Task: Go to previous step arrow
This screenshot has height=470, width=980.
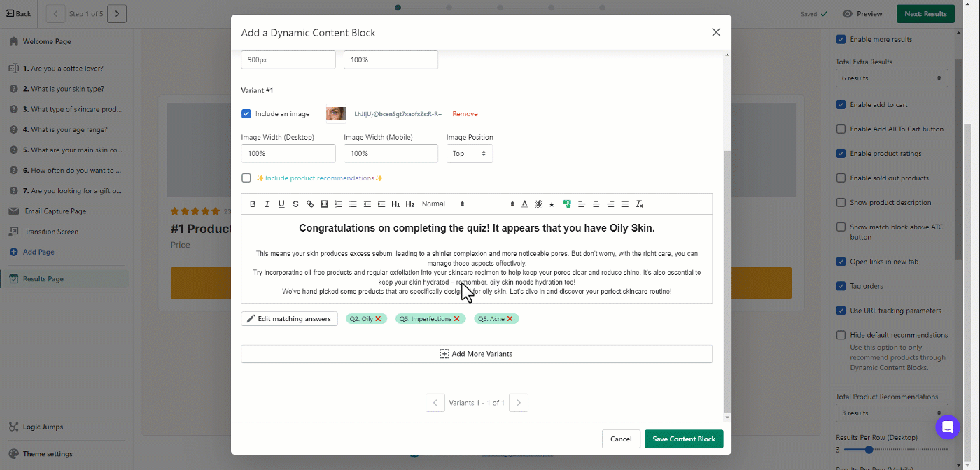Action: [x=55, y=13]
